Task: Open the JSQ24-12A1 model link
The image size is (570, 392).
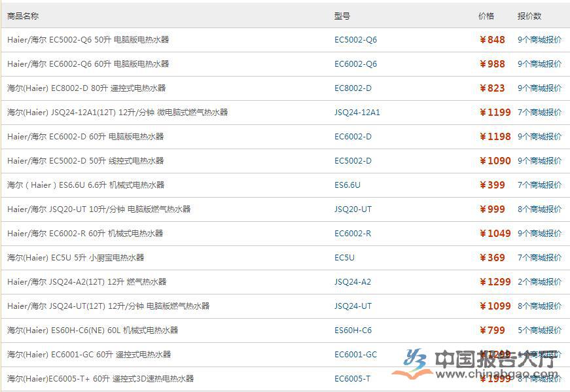Action: tap(357, 113)
